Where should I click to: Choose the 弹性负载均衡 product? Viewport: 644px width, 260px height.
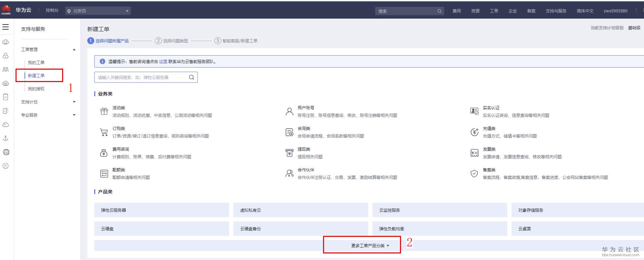[x=440, y=229]
